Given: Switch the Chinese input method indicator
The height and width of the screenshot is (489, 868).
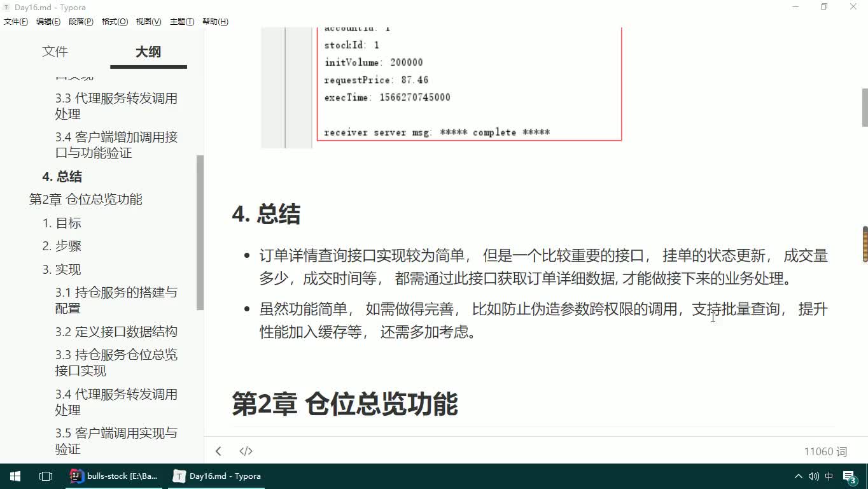Looking at the screenshot, I should click(x=829, y=476).
